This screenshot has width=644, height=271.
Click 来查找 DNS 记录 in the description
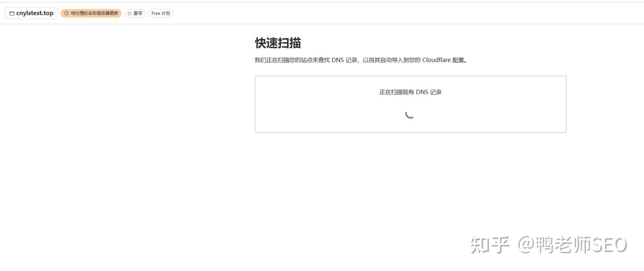335,60
